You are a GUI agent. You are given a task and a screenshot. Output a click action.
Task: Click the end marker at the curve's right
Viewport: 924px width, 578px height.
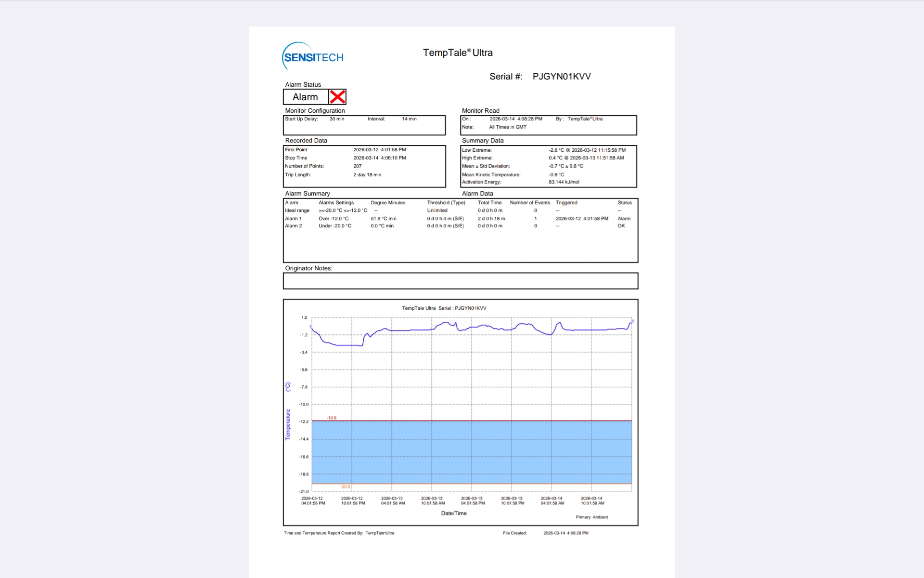tap(632, 321)
